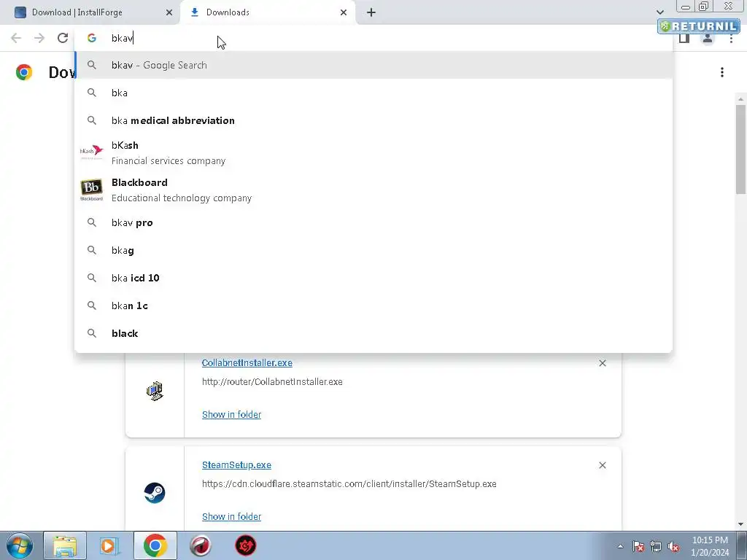Viewport: 747px width, 560px height.
Task: Click the address bar with text bkav
Action: (373, 38)
